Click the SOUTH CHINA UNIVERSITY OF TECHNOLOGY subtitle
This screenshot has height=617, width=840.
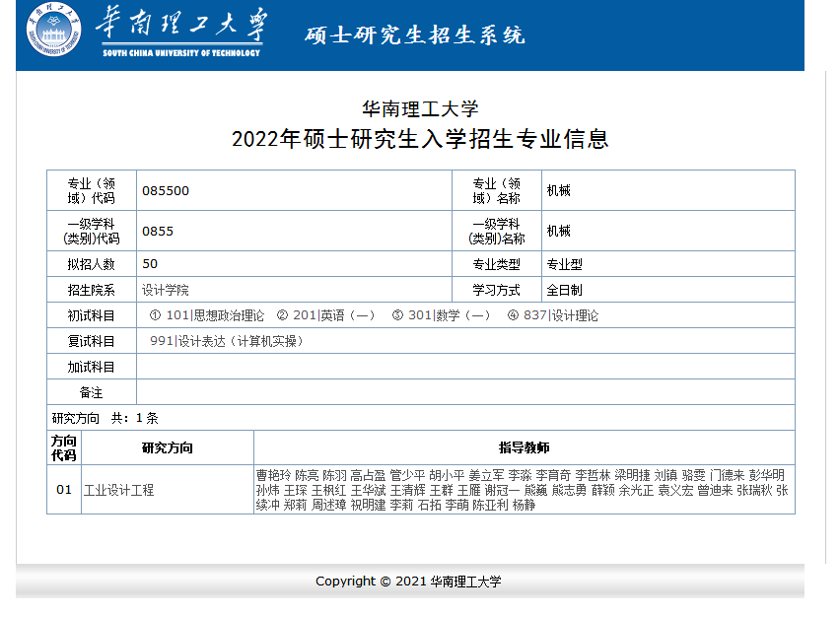point(181,53)
